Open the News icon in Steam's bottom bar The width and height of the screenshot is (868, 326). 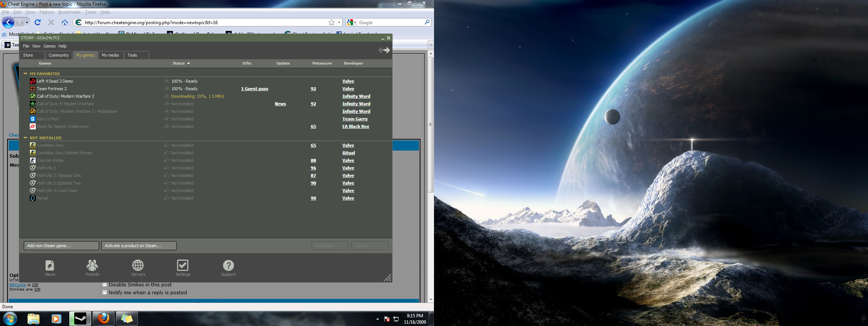[x=50, y=265]
